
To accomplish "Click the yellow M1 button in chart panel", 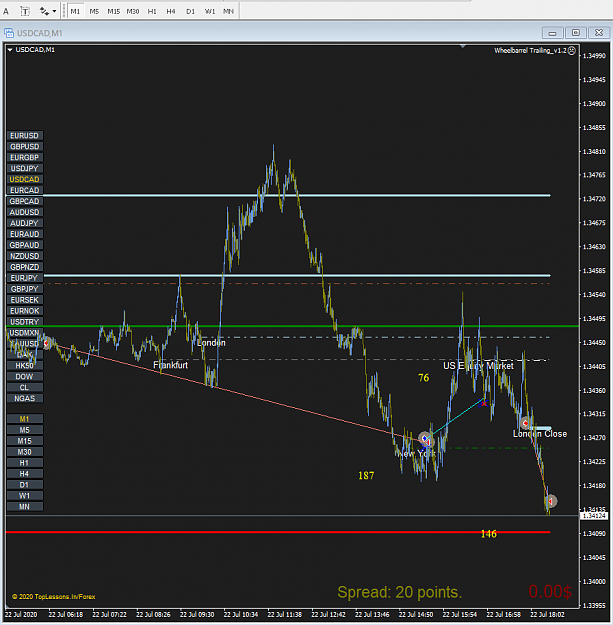I will point(25,419).
